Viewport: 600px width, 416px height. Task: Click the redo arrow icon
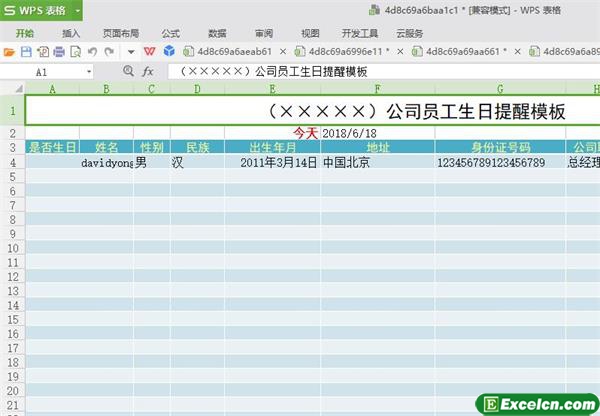point(109,51)
